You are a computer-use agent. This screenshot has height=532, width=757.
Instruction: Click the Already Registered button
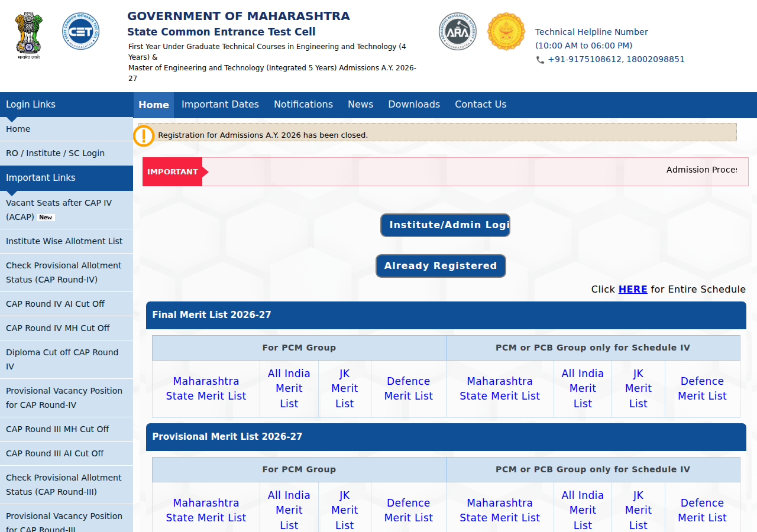pos(441,266)
